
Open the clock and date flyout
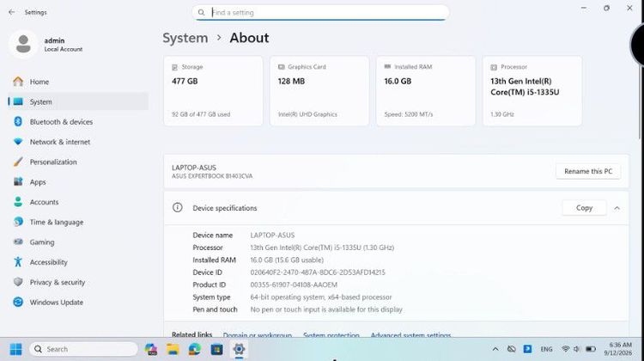pyautogui.click(x=617, y=349)
